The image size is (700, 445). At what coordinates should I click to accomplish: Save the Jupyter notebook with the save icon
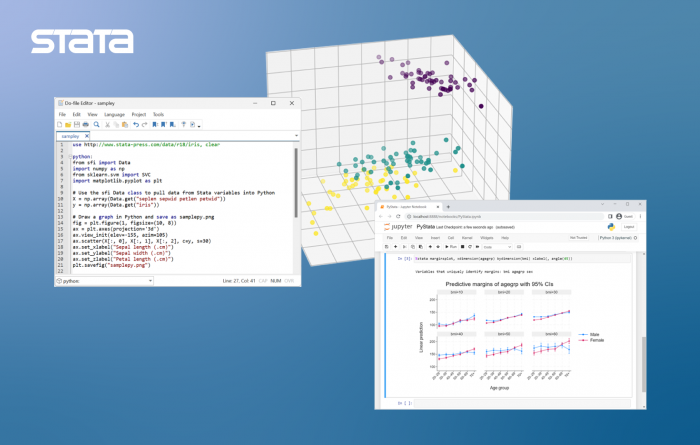tap(387, 247)
